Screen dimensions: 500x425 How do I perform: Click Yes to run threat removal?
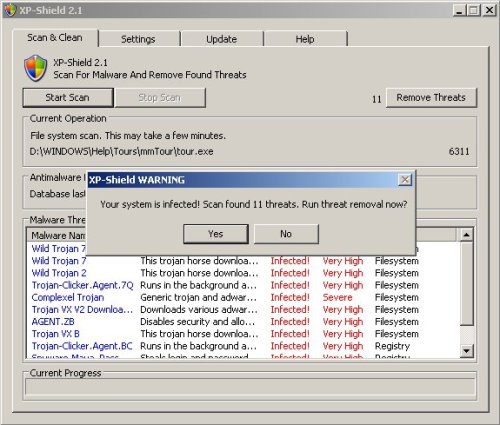tap(216, 234)
